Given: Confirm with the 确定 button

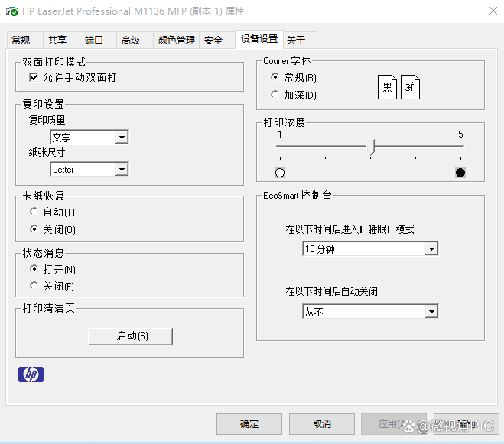Looking at the screenshot, I should point(249,424).
